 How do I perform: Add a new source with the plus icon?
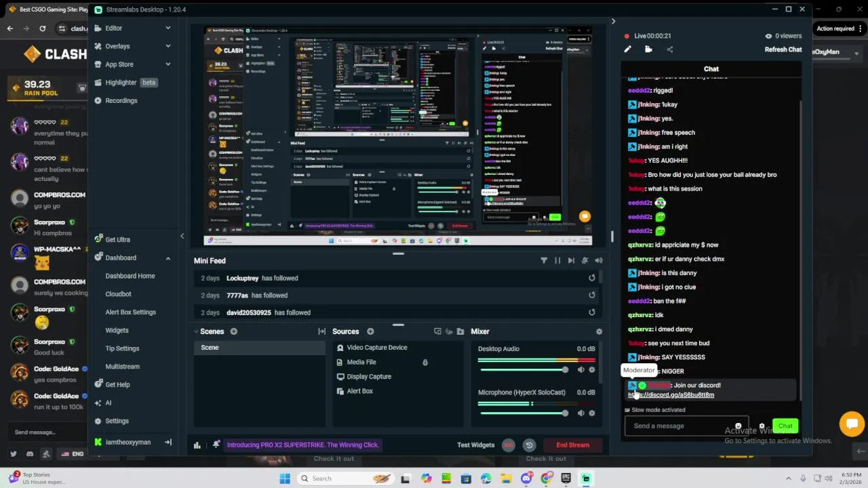point(370,331)
